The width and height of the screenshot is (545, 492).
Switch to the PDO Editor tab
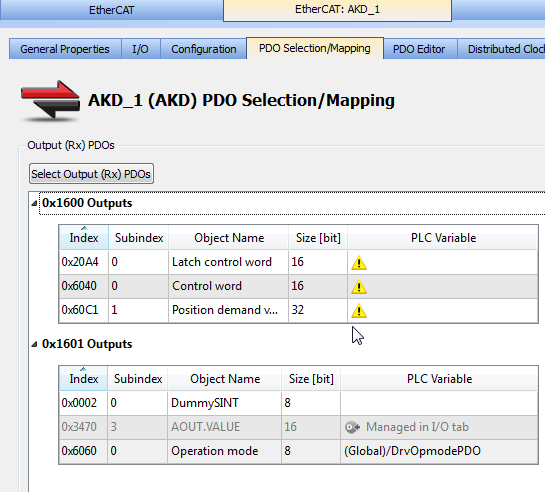point(419,49)
